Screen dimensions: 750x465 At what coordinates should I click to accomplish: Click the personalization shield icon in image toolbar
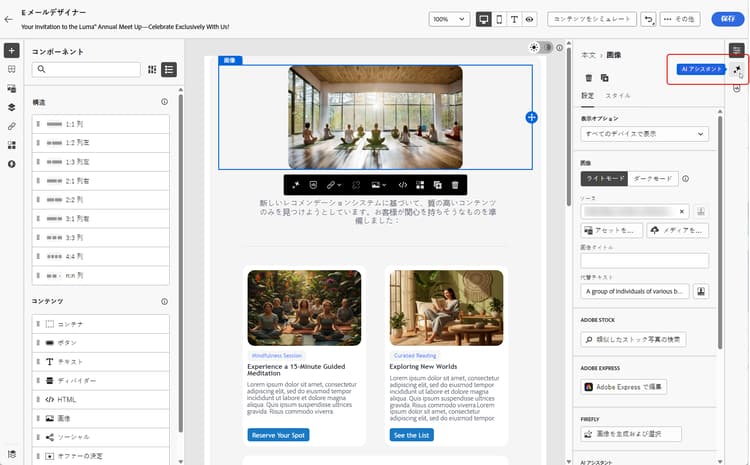point(313,185)
